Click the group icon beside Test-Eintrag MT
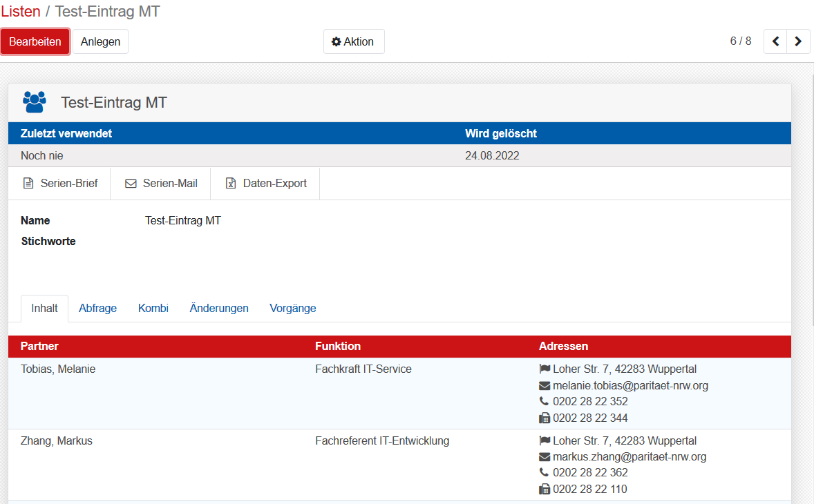 pyautogui.click(x=34, y=102)
